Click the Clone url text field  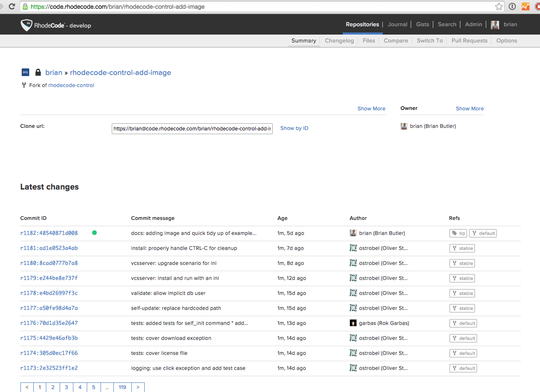tap(192, 129)
